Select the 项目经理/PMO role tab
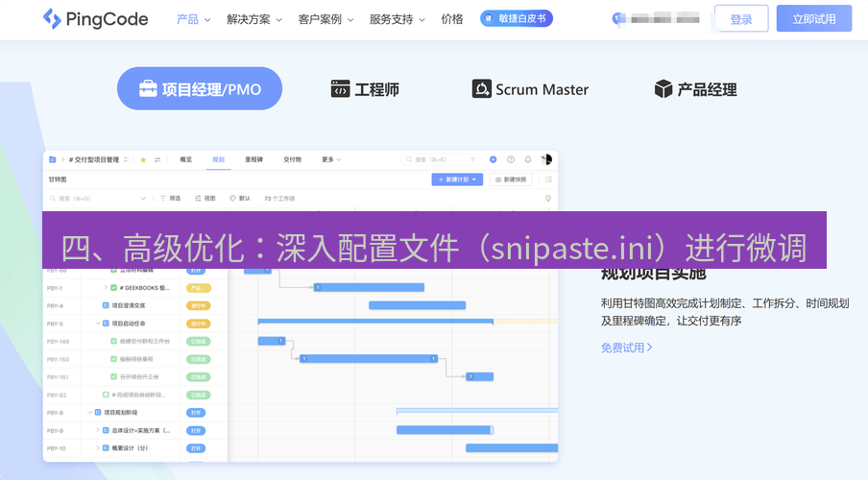The width and height of the screenshot is (868, 480). 200,88
